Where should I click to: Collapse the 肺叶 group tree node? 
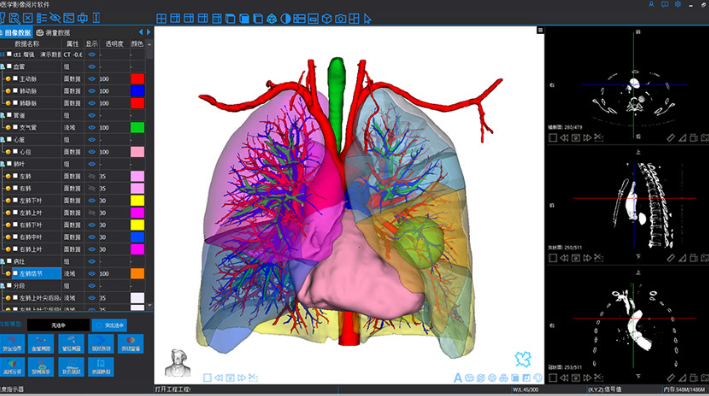click(x=2, y=164)
